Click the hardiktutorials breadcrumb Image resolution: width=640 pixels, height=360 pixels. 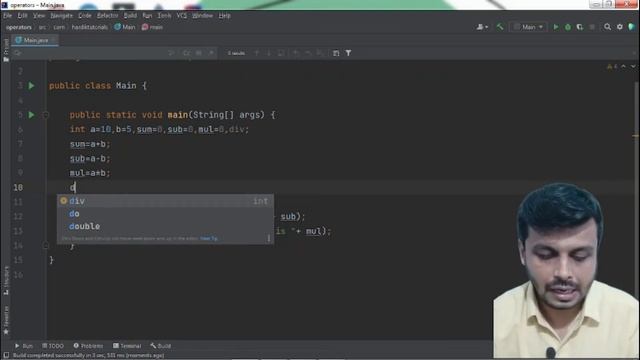(x=90, y=27)
